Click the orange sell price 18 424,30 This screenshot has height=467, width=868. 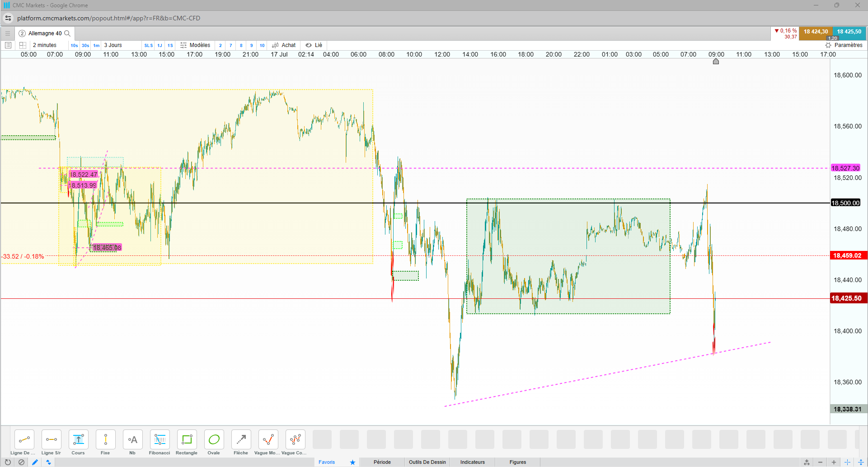tap(816, 32)
